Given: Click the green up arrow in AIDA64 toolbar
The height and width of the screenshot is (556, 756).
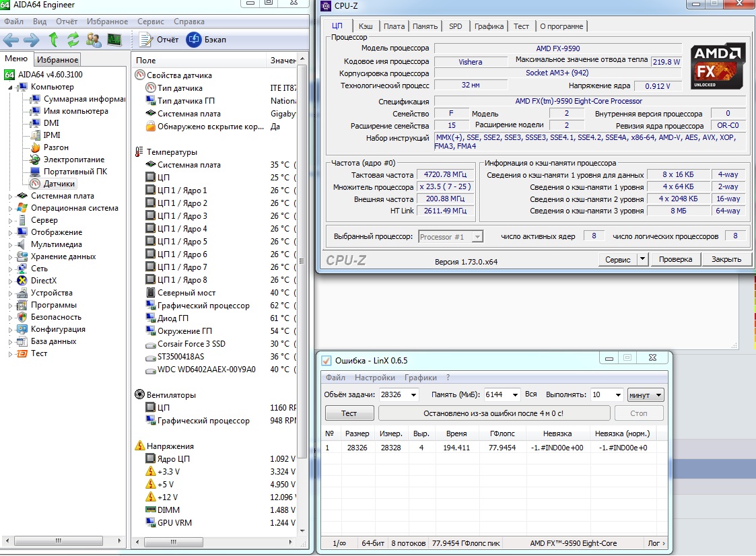Looking at the screenshot, I should [53, 40].
